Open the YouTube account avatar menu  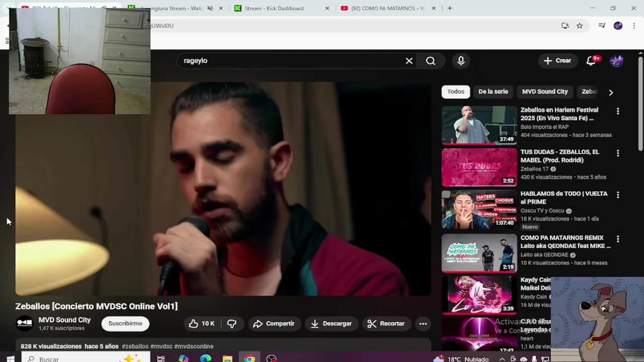tap(617, 61)
